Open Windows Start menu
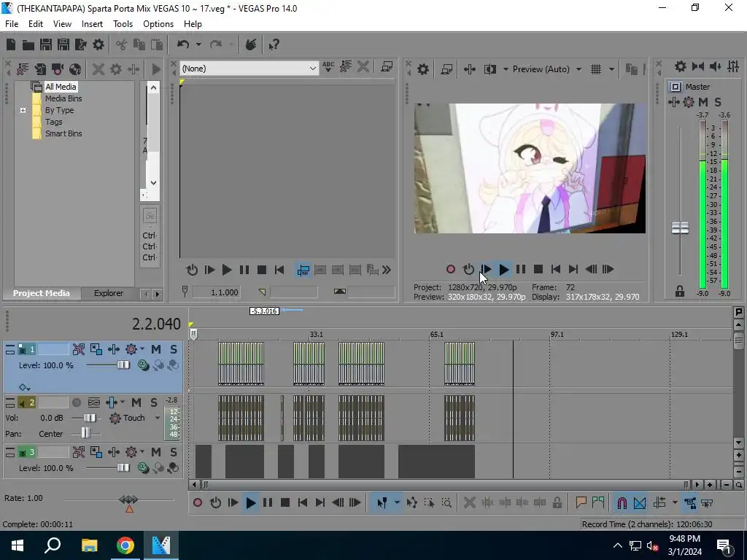Screen dimensions: 747x560 click(x=18, y=545)
